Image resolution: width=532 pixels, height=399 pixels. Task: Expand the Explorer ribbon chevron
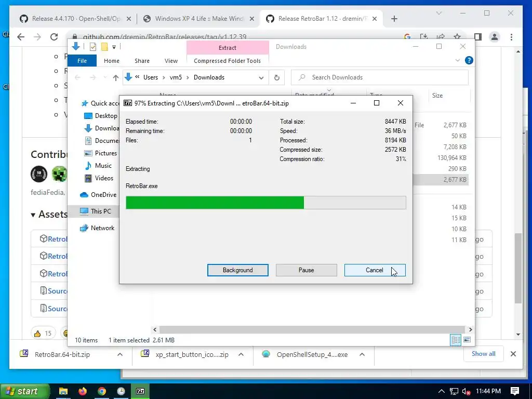tap(457, 60)
